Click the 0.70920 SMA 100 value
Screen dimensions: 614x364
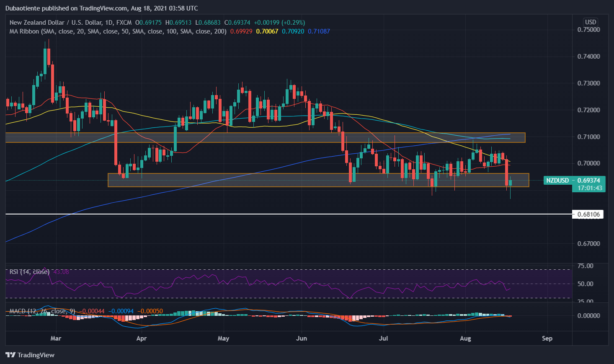click(293, 31)
